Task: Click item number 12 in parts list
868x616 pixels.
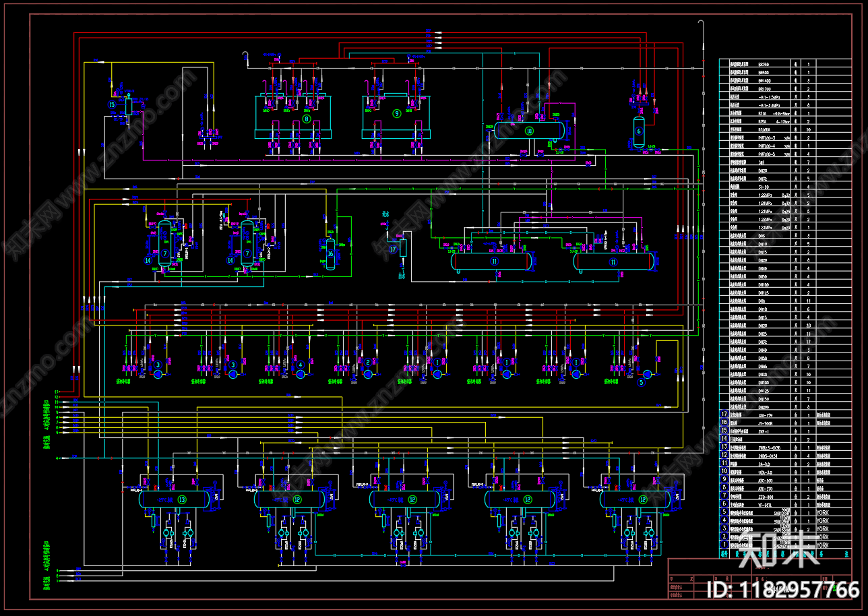Action: pos(724,455)
